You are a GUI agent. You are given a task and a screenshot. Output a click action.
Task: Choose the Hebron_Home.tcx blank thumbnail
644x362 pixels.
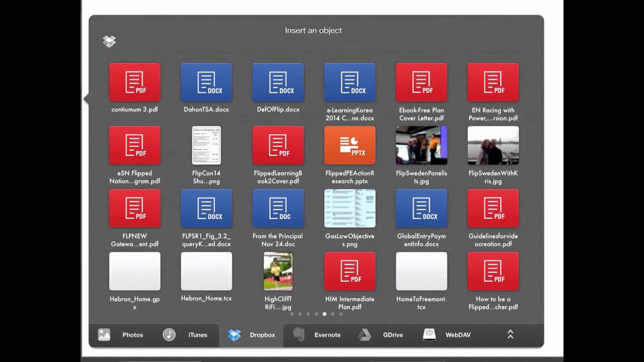click(206, 271)
